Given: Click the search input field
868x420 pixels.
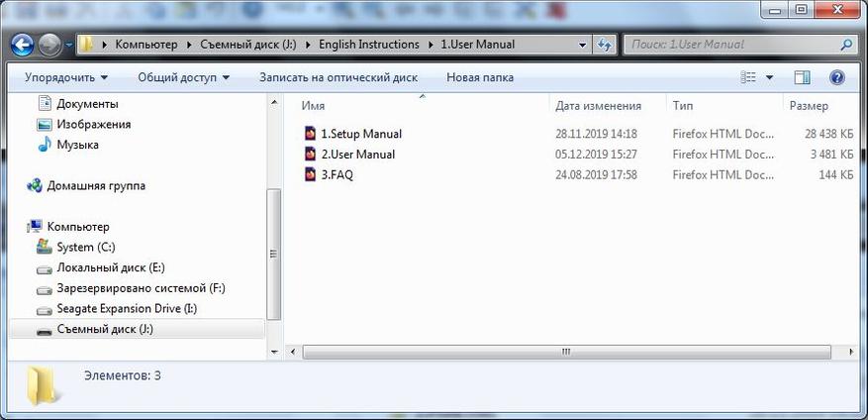Looking at the screenshot, I should pyautogui.click(x=730, y=45).
